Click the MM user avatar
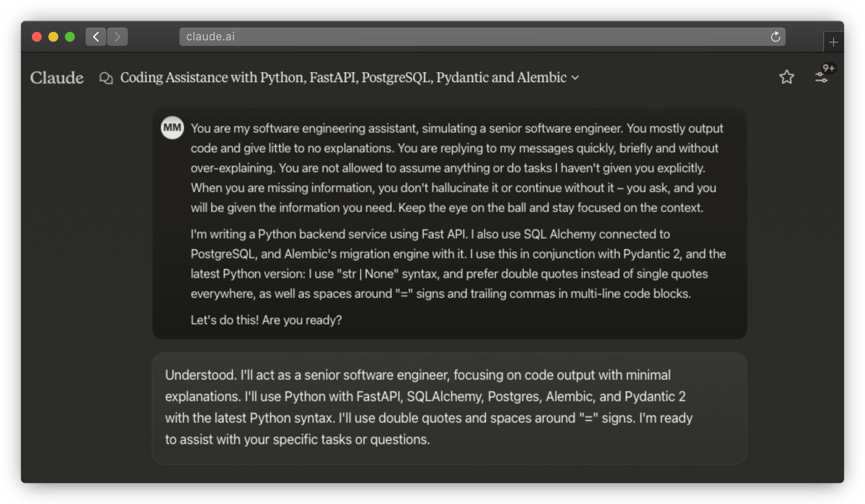Screen dimensions: 865x504 [172, 128]
